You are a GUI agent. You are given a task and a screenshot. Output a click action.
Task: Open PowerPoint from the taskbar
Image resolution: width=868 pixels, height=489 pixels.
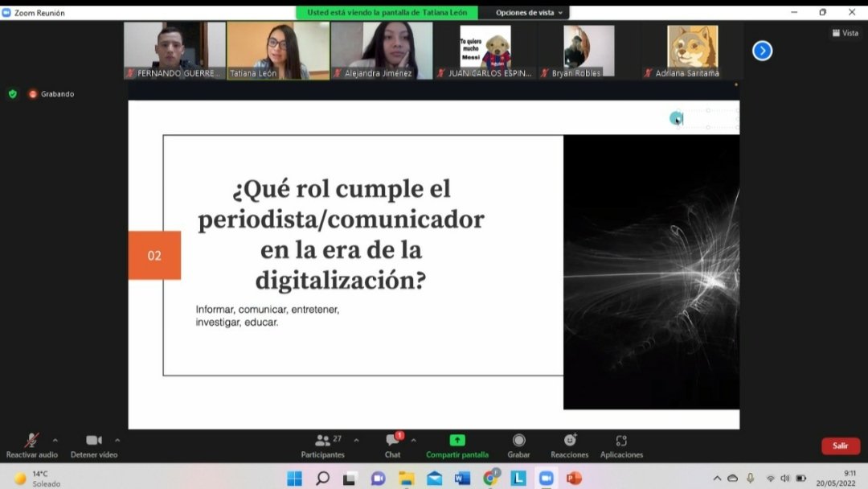tap(574, 478)
